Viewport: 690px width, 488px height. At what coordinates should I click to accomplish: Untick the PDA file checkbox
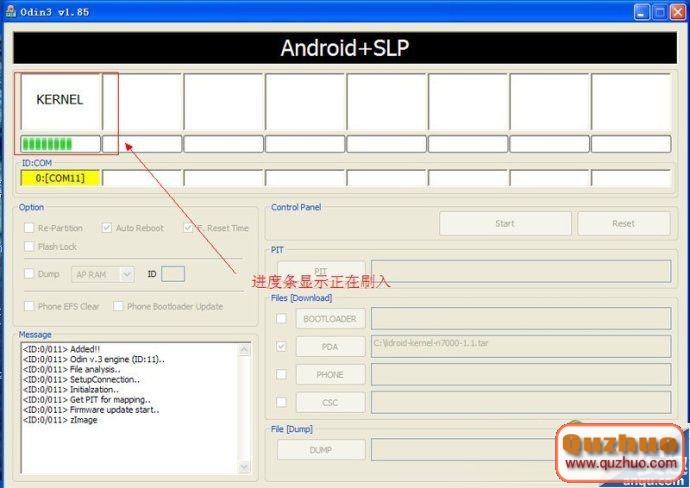pos(281,346)
